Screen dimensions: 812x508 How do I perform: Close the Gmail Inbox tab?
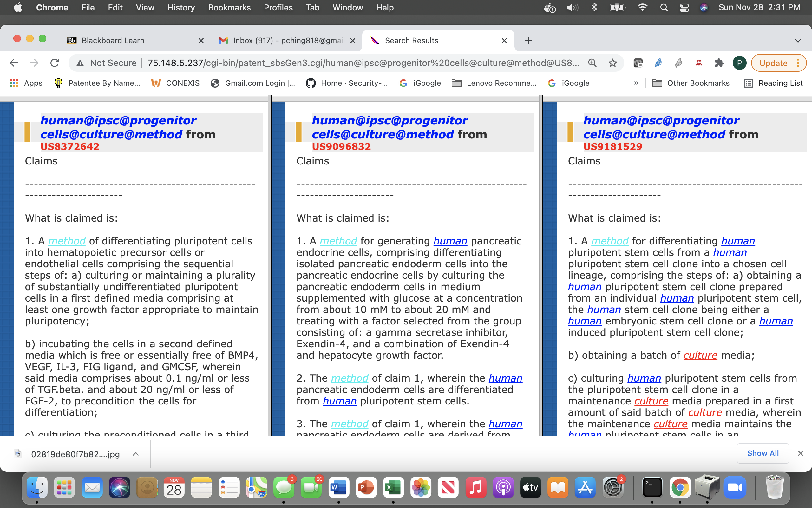pos(353,41)
